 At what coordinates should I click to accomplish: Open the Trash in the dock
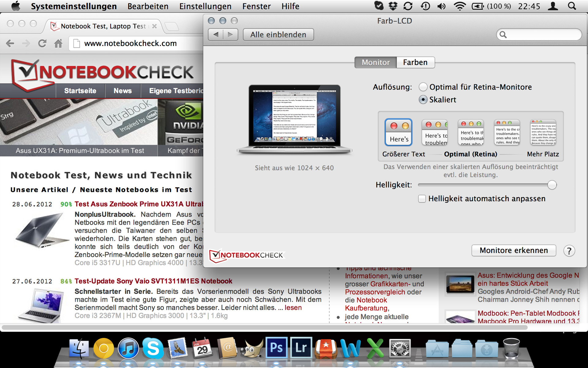[511, 348]
